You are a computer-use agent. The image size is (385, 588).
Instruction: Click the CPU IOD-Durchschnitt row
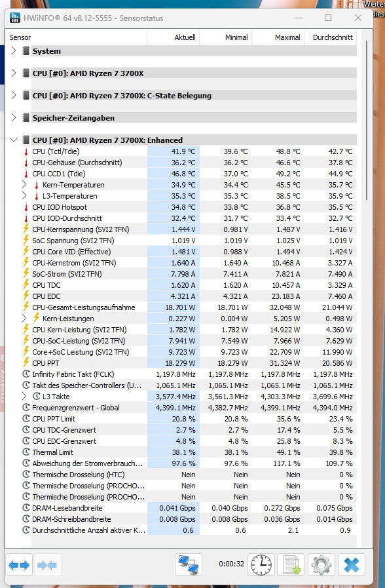[x=189, y=218]
